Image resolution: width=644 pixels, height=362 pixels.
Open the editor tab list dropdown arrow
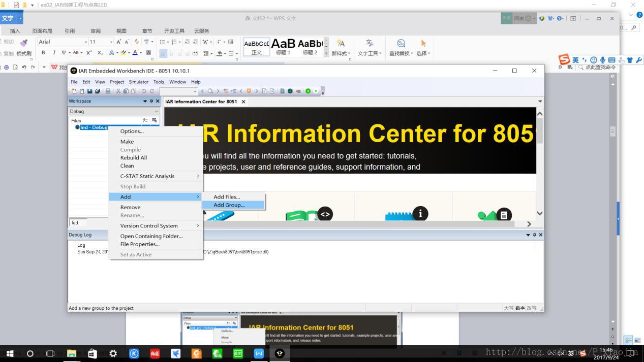(540, 102)
